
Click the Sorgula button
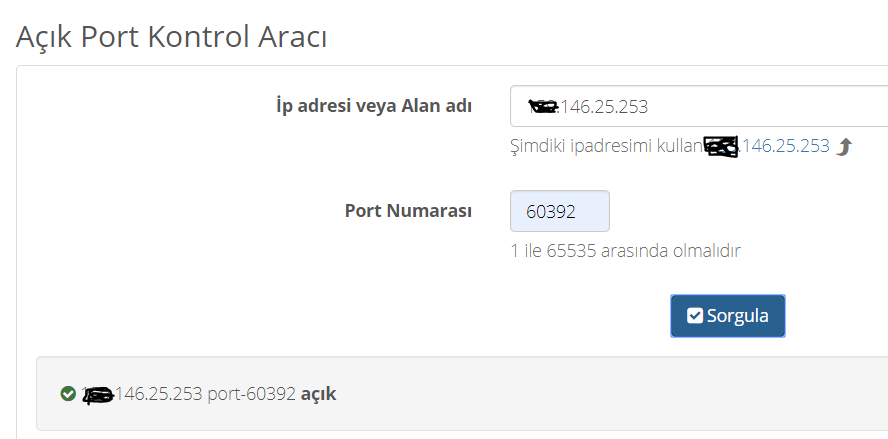[x=728, y=316]
